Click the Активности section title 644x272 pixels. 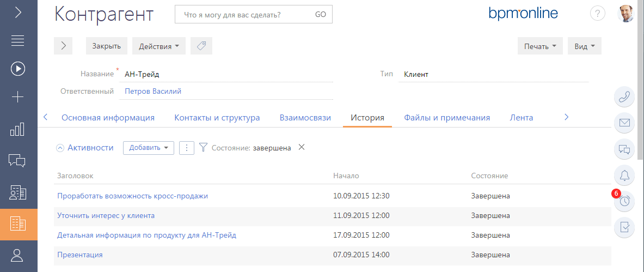click(x=90, y=148)
